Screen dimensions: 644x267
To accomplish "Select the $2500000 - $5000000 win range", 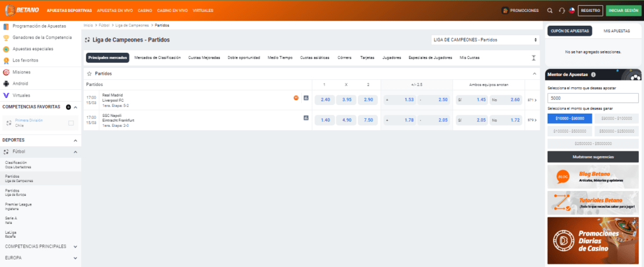I will pyautogui.click(x=593, y=143).
